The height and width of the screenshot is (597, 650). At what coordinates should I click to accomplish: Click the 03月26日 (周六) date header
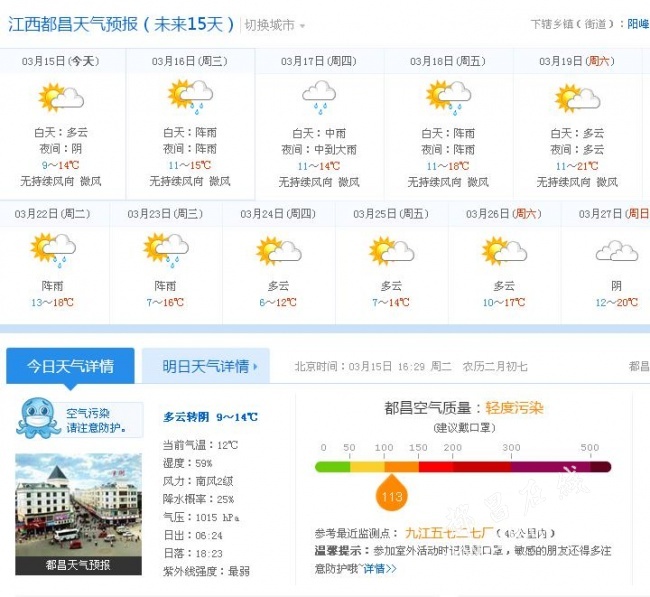(x=504, y=214)
